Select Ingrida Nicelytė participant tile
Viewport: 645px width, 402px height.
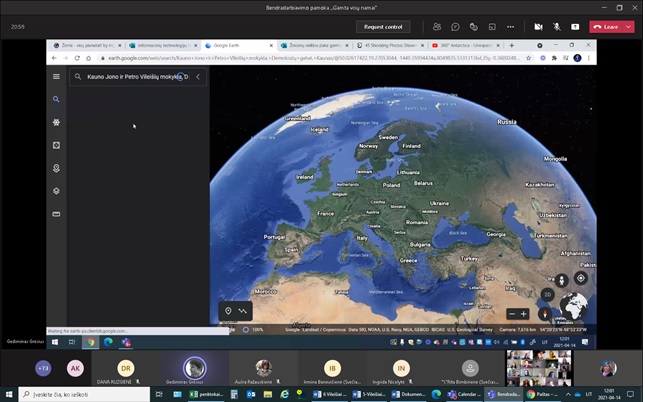(401, 368)
